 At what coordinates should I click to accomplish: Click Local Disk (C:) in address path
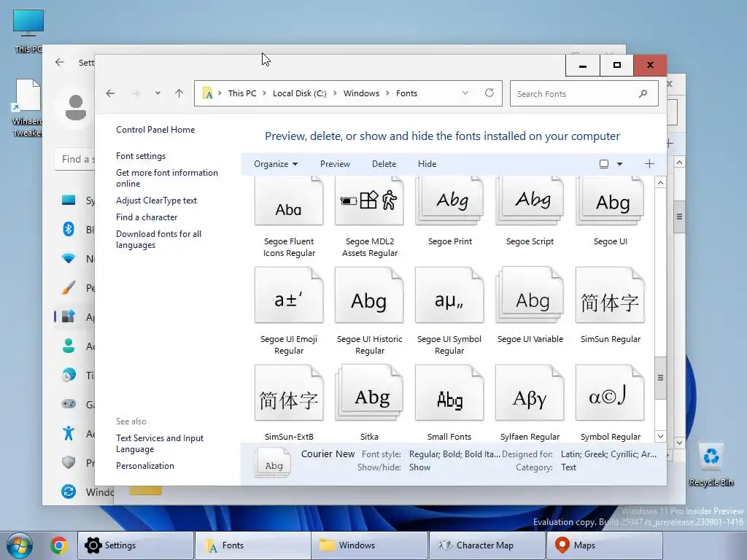click(x=299, y=93)
